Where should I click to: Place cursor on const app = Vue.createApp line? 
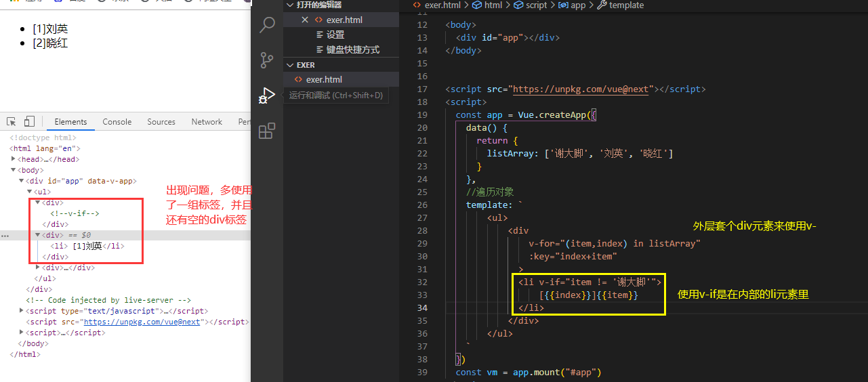click(x=525, y=115)
